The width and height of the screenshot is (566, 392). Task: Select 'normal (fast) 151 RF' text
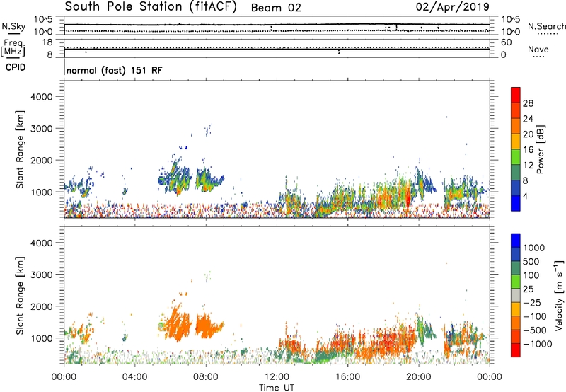114,70
